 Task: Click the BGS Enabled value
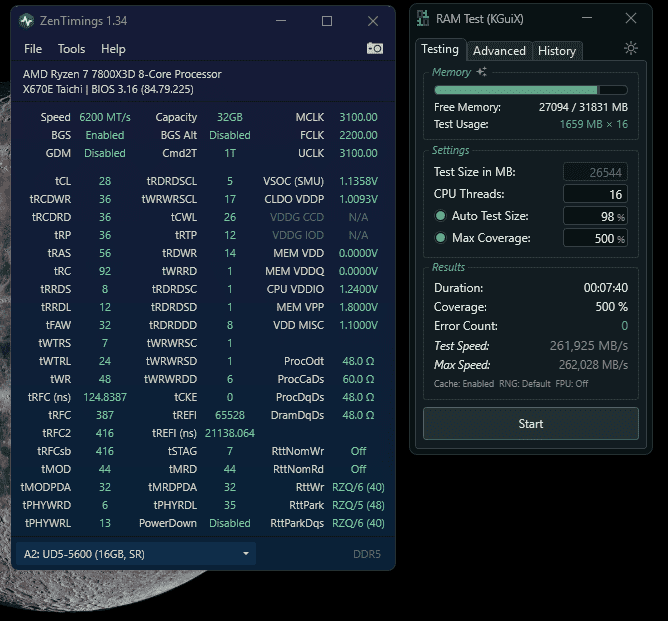105,135
